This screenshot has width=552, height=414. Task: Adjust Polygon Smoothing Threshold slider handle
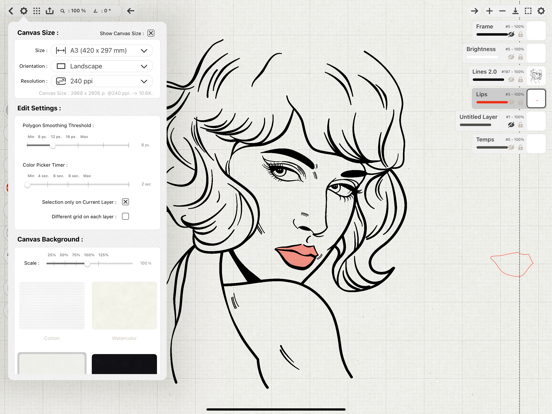coord(52,145)
